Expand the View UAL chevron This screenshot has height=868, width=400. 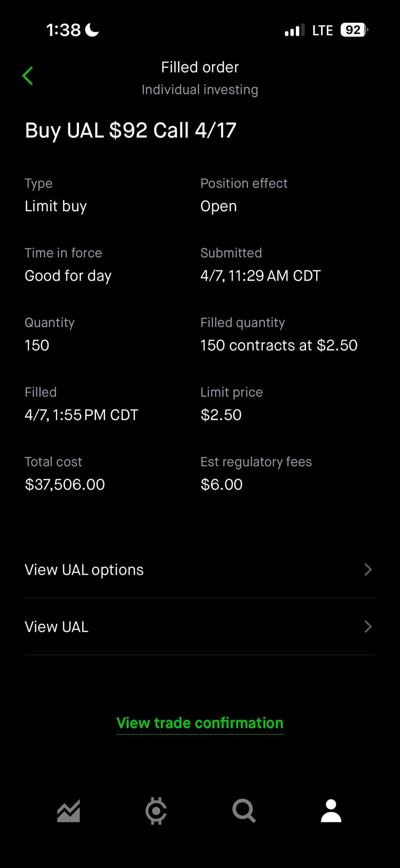[x=368, y=627]
